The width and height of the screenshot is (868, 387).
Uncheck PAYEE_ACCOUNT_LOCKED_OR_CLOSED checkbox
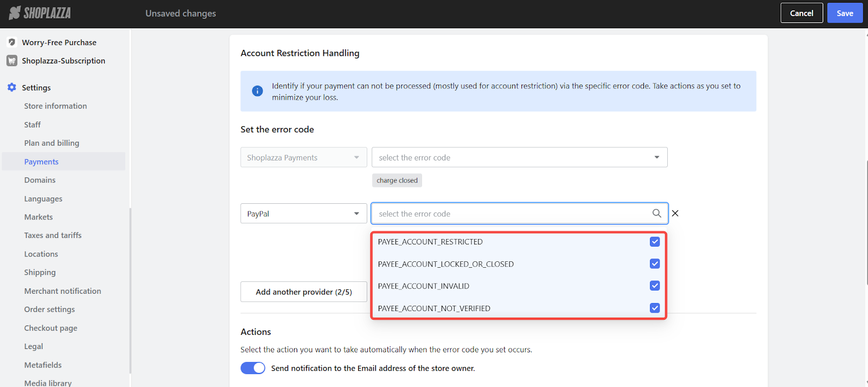pos(655,264)
